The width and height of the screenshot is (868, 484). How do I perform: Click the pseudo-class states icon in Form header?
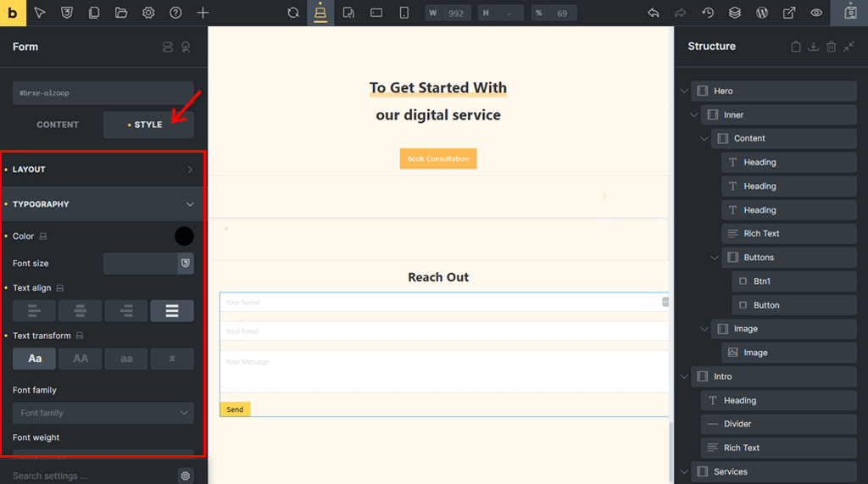point(186,47)
